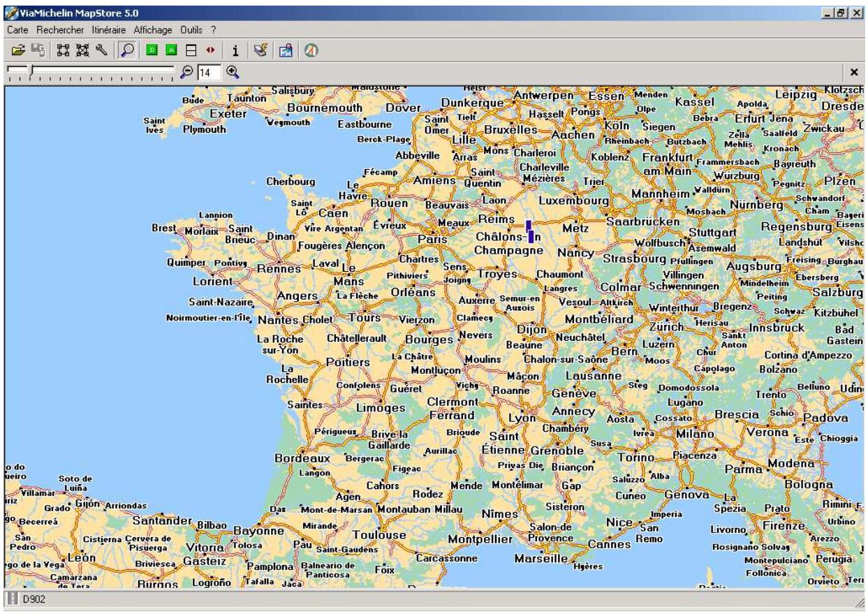Click the Nantes label on map
Screen dimensions: 868x612
coord(278,320)
